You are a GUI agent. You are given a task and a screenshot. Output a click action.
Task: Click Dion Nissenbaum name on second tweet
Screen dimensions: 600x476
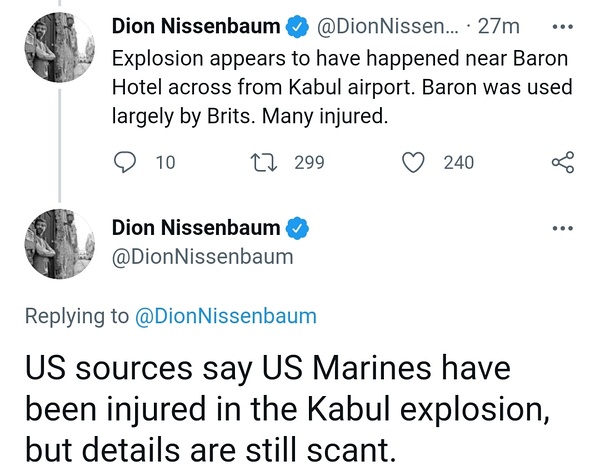(196, 229)
